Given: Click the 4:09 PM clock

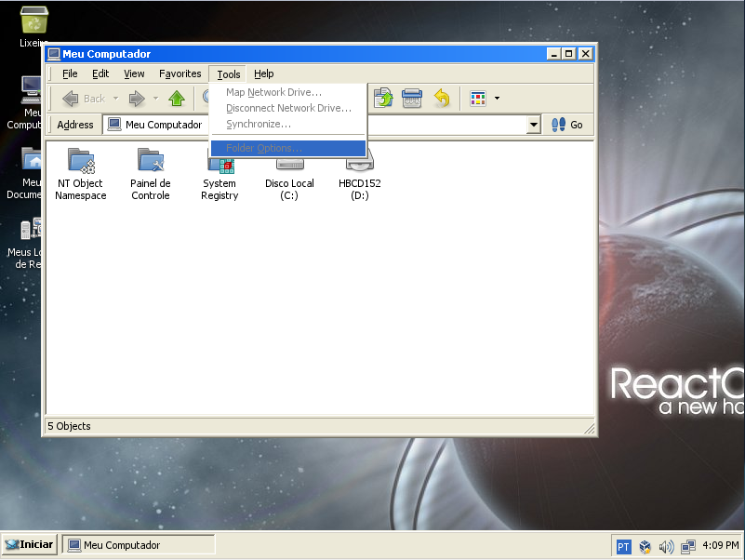Looking at the screenshot, I should click(x=721, y=545).
